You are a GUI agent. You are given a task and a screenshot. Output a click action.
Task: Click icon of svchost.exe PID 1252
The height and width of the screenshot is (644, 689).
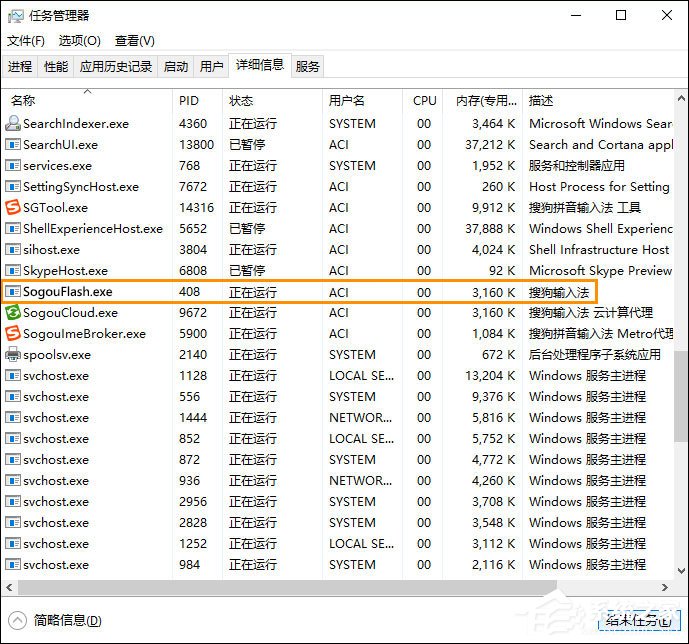pyautogui.click(x=13, y=543)
